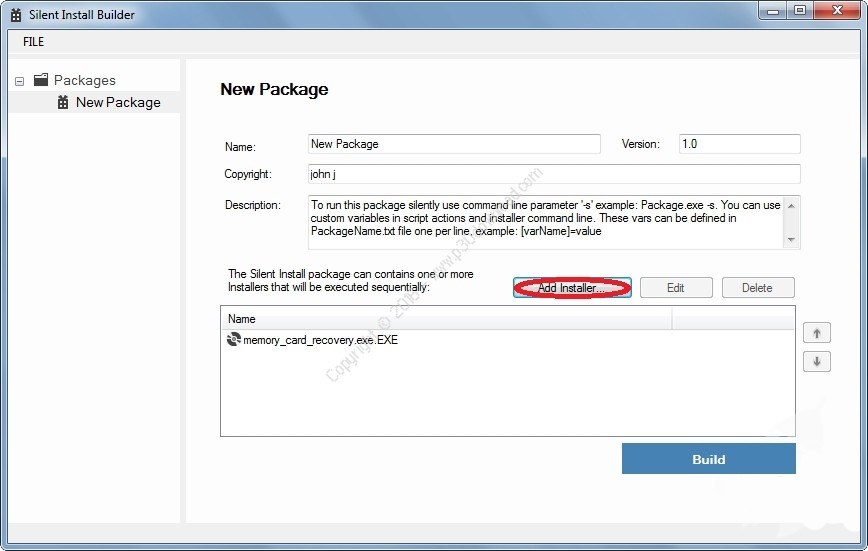
Task: Click the memory_card_recovery installer icon
Action: (233, 340)
